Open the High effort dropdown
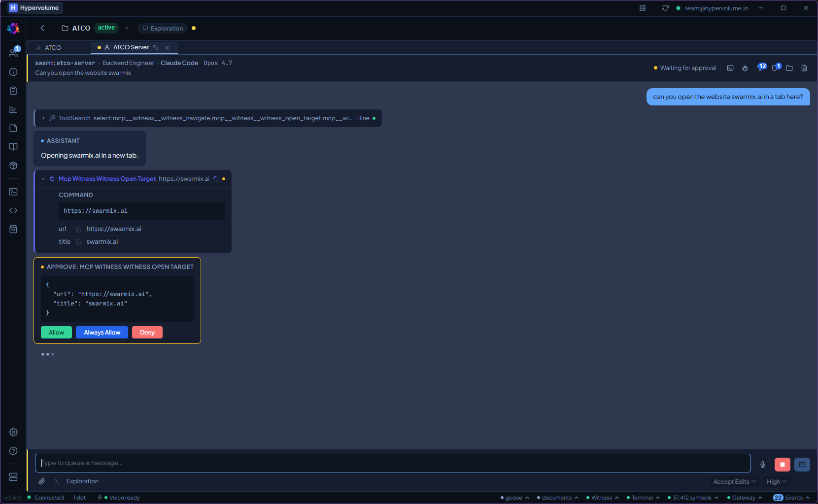Screen dimensions: 818x504 [777, 482]
